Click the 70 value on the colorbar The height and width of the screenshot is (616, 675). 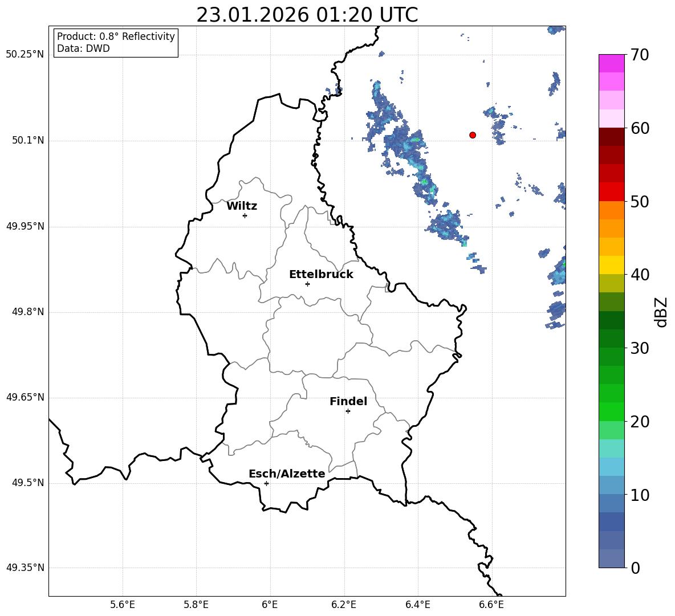click(640, 55)
